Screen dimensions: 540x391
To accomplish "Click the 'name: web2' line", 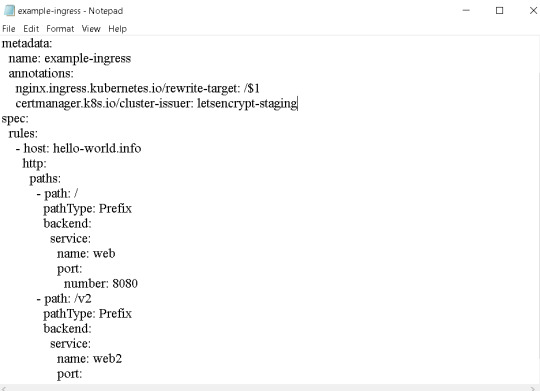I will coord(90,359).
